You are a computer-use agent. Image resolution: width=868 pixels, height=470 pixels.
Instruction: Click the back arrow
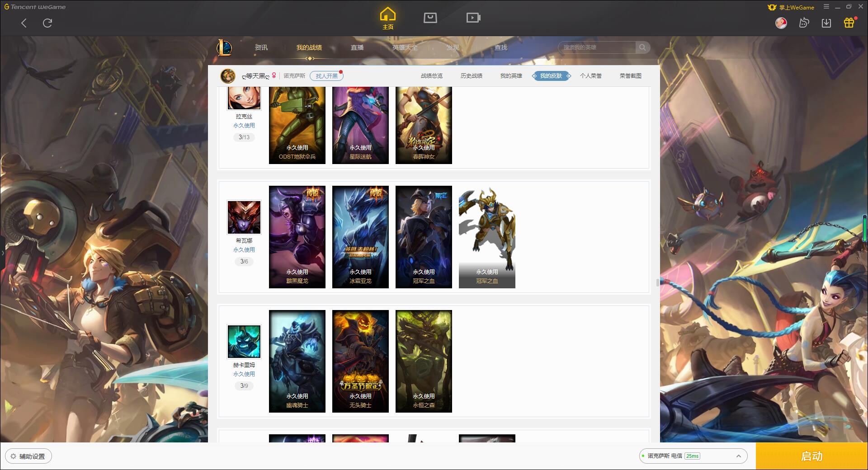(24, 23)
